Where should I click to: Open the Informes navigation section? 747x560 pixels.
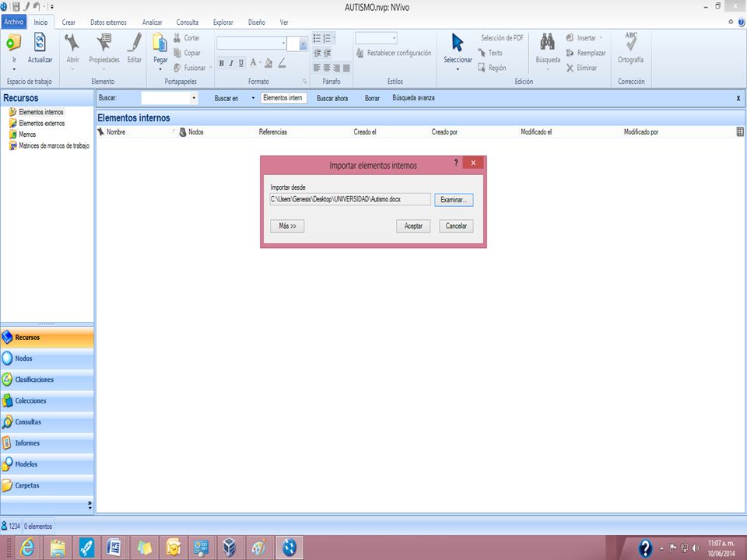(x=47, y=443)
